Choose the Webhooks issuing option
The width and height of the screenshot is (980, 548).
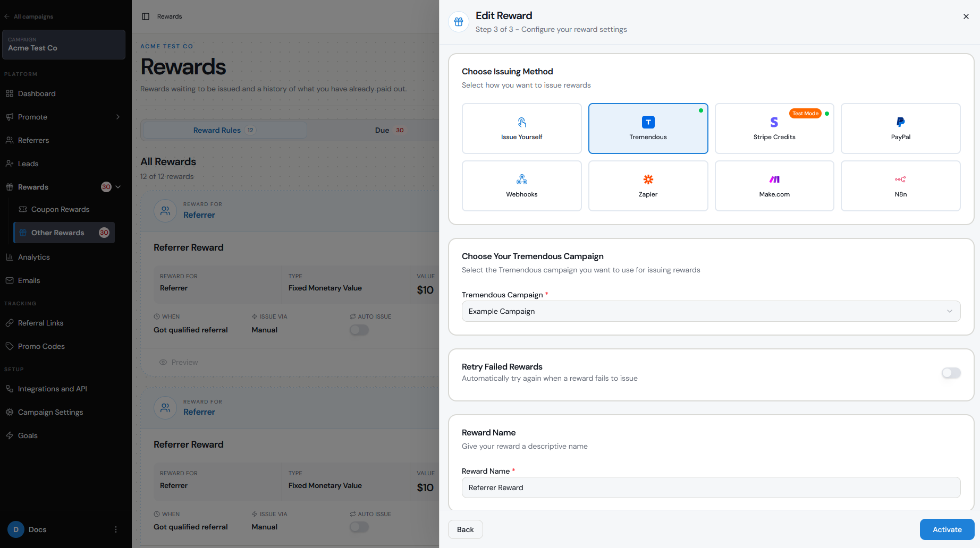coord(521,186)
